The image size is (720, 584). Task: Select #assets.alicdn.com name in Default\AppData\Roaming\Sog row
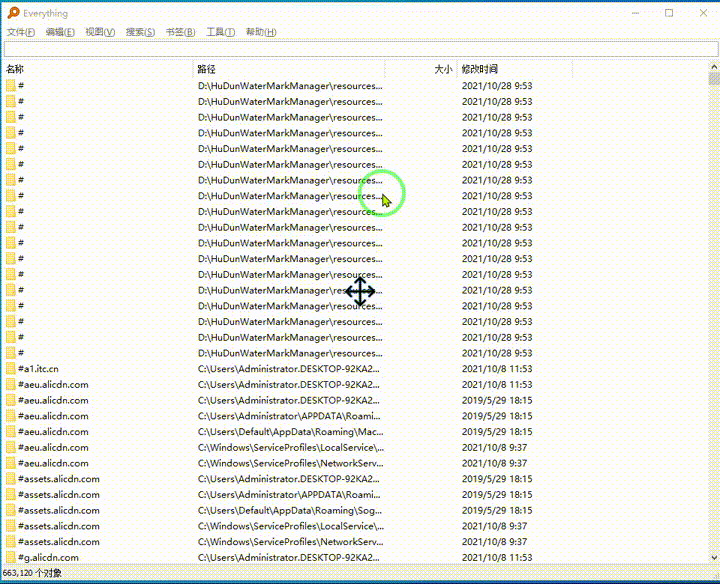click(x=59, y=510)
